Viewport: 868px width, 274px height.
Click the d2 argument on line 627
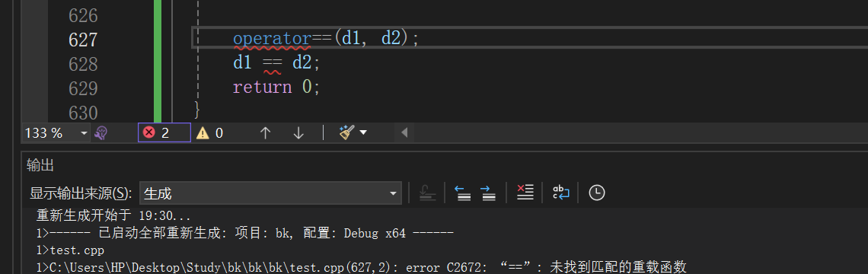pos(391,39)
